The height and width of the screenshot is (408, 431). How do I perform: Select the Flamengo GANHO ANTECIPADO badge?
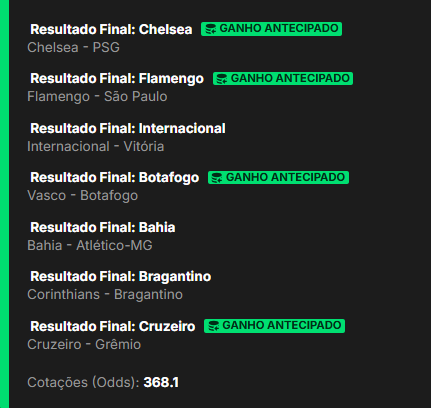click(283, 79)
